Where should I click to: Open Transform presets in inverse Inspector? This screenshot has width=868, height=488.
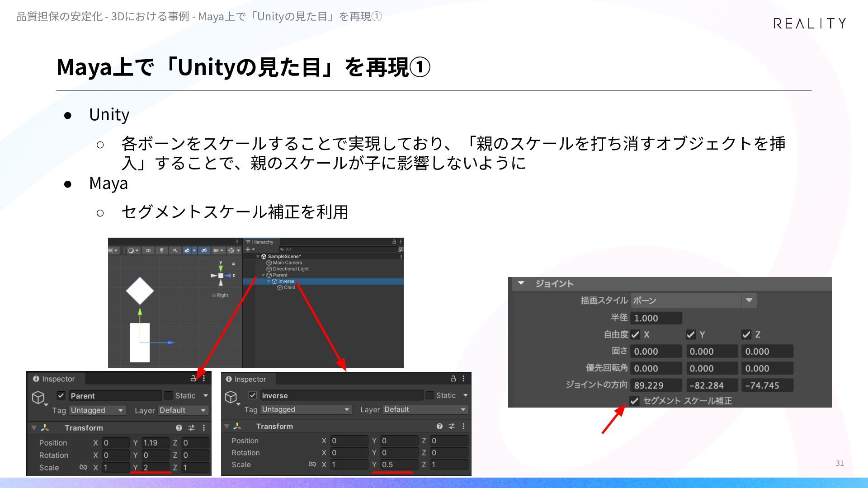click(452, 426)
